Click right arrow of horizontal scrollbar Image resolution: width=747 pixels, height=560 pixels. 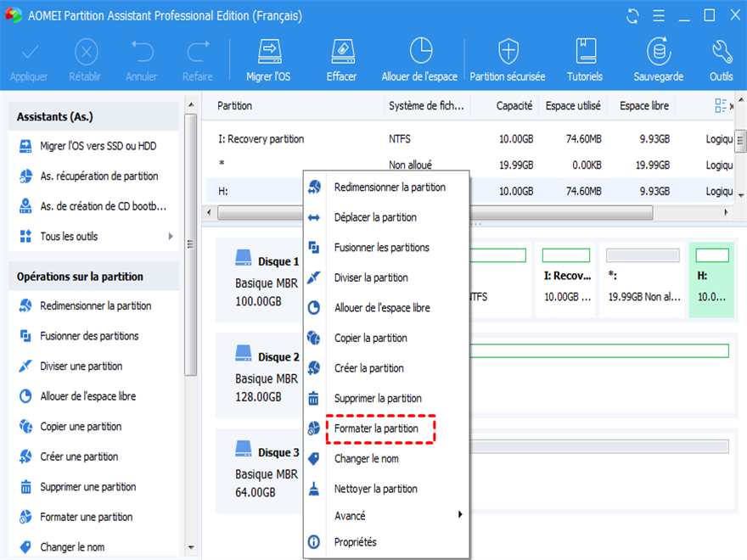coord(726,212)
